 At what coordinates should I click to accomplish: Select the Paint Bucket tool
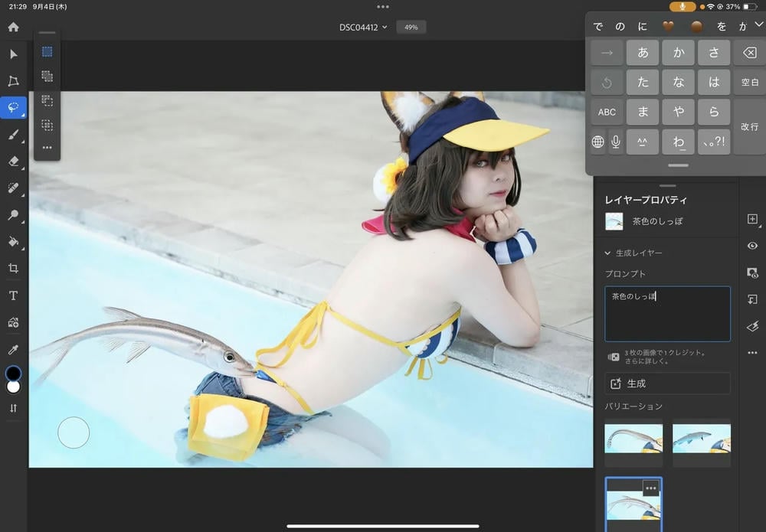pos(13,242)
